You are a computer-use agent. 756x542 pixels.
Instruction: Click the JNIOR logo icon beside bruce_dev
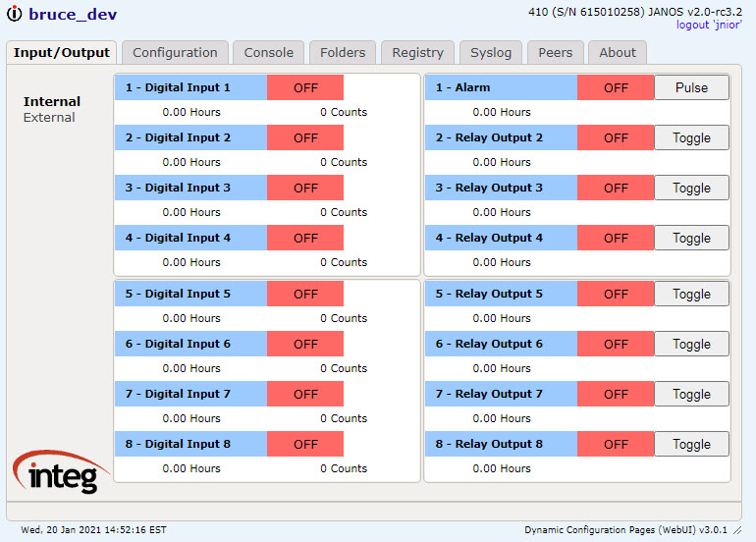14,14
